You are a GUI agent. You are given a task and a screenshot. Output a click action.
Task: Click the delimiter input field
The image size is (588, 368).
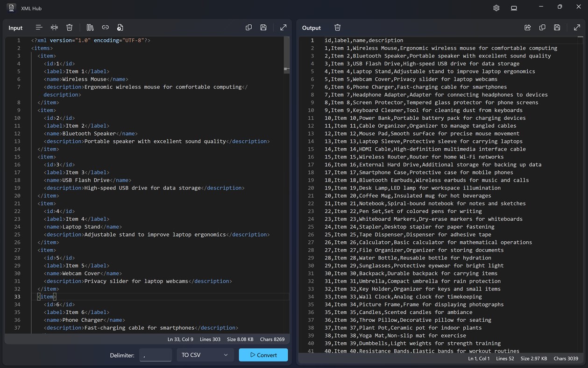coord(155,355)
